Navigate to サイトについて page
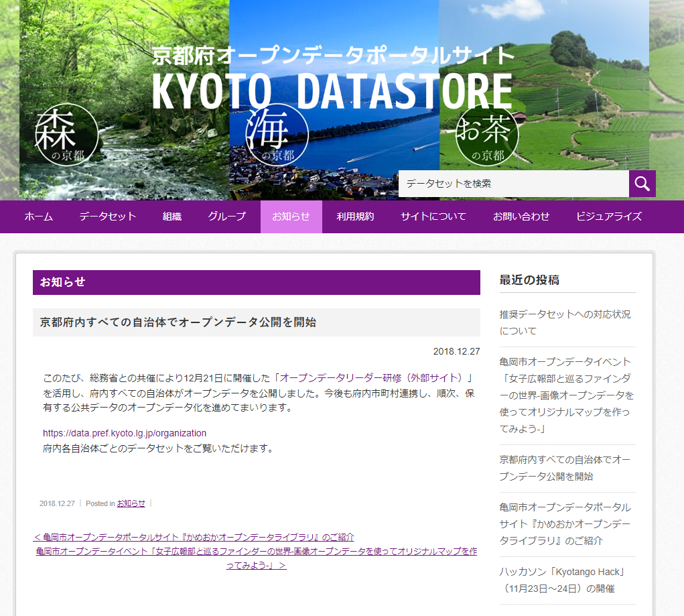Image resolution: width=684 pixels, height=616 pixels. (x=433, y=217)
